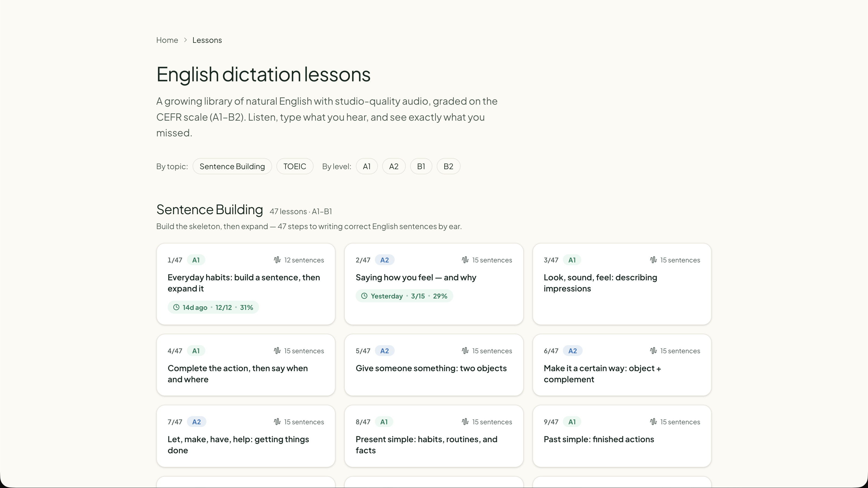Viewport: 868px width, 488px height.
Task: Click the A1 level badge on lesson 1/47
Action: 196,260
